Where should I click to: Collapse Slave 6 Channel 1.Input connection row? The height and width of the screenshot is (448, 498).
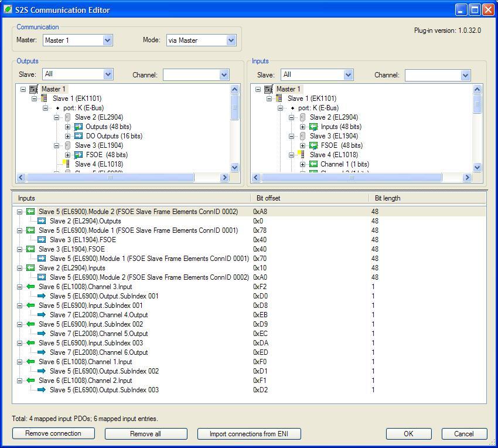pos(20,362)
